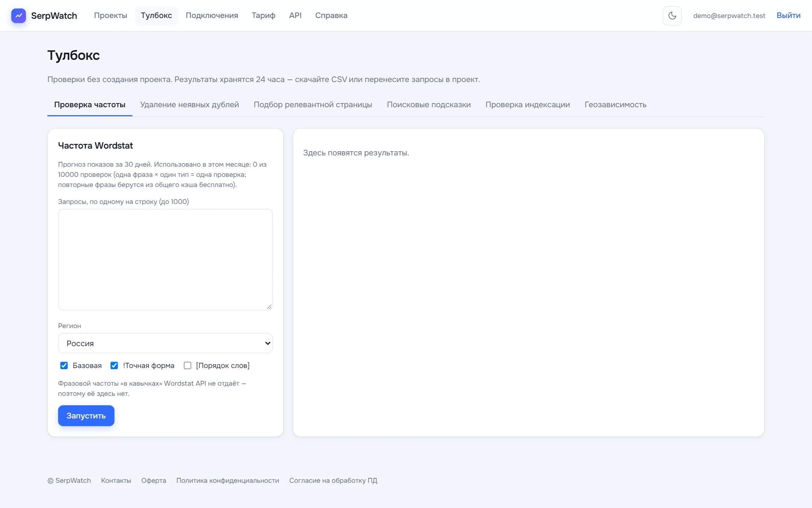The image size is (812, 508).
Task: Open the Проекты nav item
Action: [111, 15]
